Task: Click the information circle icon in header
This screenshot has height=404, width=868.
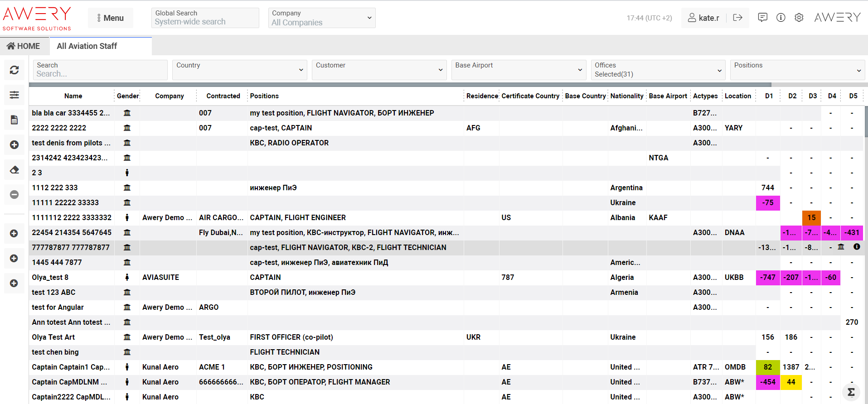Action: pyautogui.click(x=781, y=18)
